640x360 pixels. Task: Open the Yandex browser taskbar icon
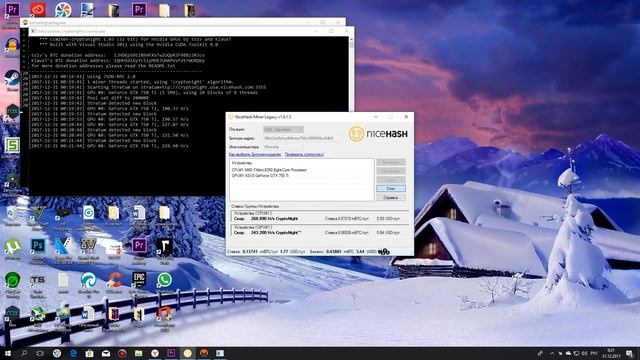coord(155,353)
